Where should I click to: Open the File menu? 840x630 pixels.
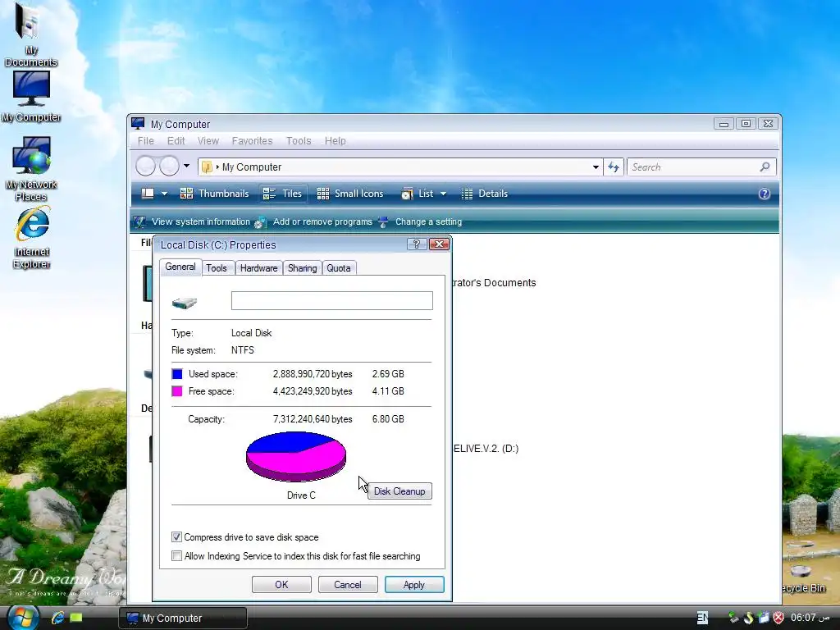tap(146, 141)
